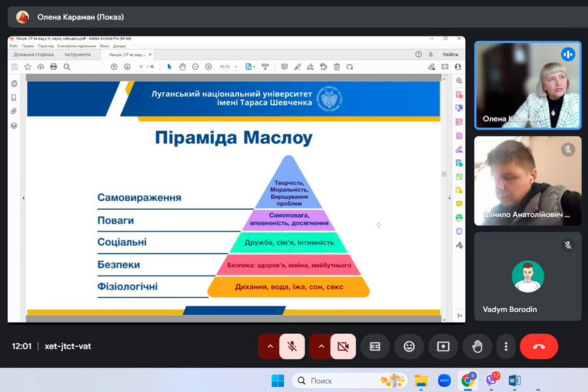Open the Windows Start menu
Screen dimensions: 588x392
click(x=278, y=380)
